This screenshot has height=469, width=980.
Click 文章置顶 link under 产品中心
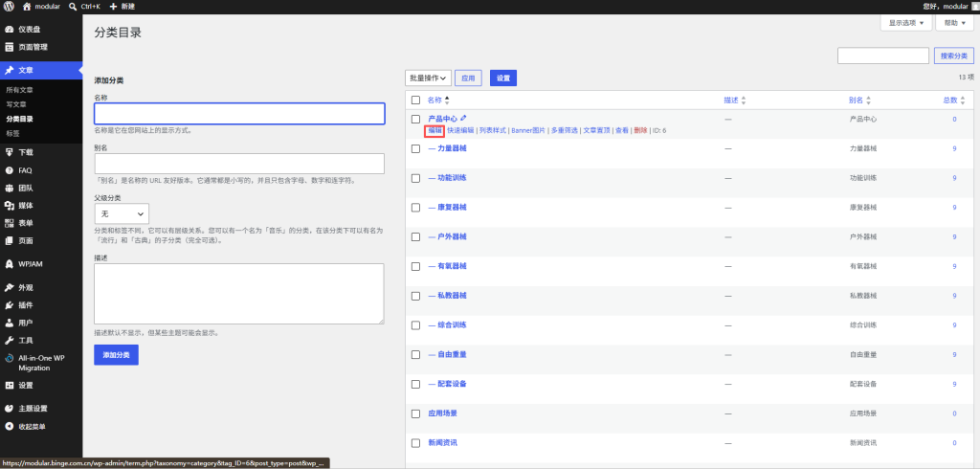pos(596,131)
